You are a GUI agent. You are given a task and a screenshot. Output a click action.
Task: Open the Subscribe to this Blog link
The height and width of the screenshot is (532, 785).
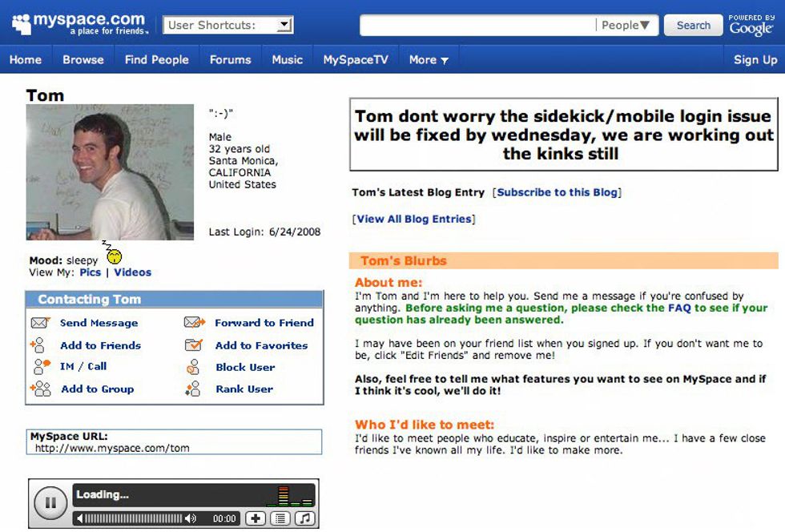tap(558, 192)
